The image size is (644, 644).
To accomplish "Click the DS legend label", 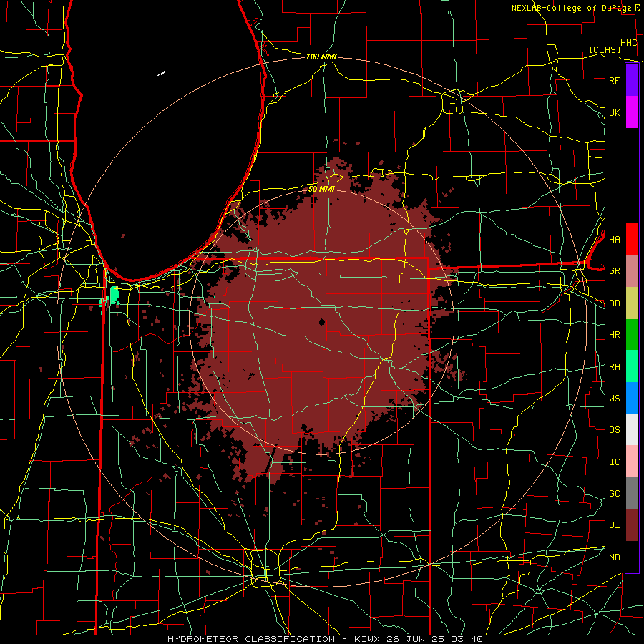I will click(614, 430).
